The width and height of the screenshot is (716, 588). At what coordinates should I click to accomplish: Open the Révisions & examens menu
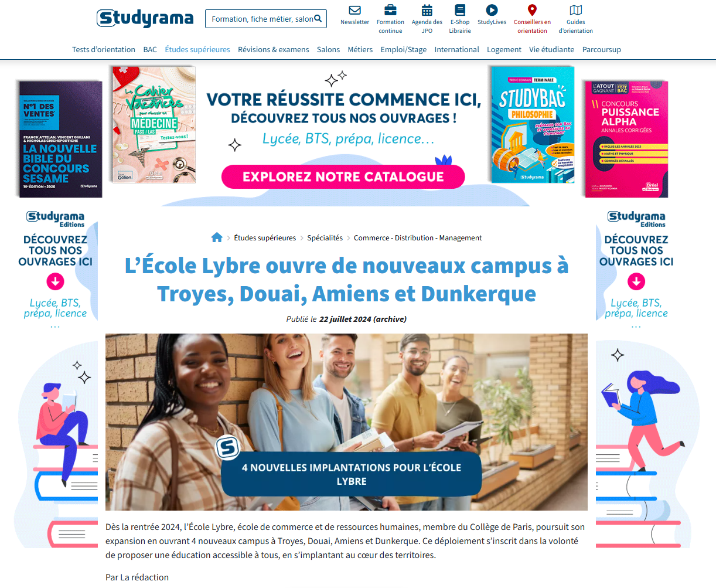274,50
